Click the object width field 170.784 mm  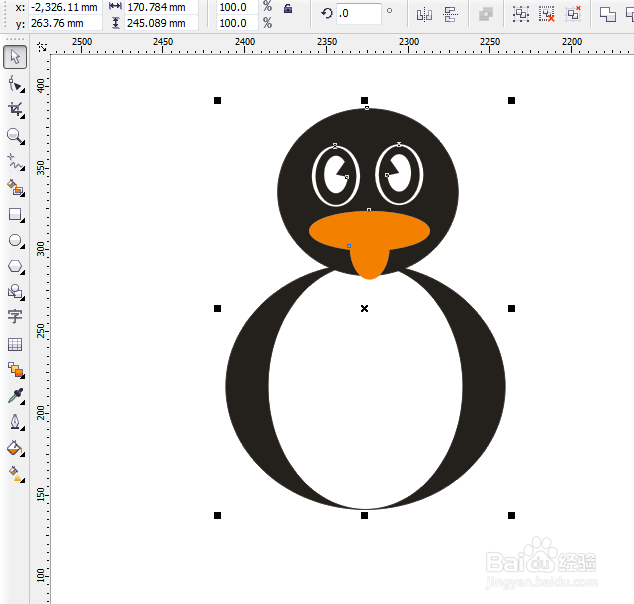coord(161,7)
